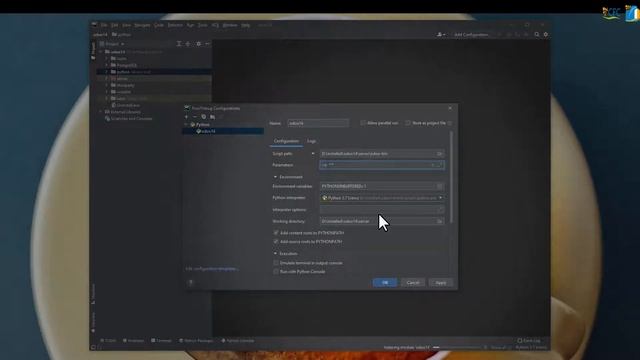Enable Run with Python Console checkbox
Viewport: 640px width, 360px height.
[x=276, y=271]
